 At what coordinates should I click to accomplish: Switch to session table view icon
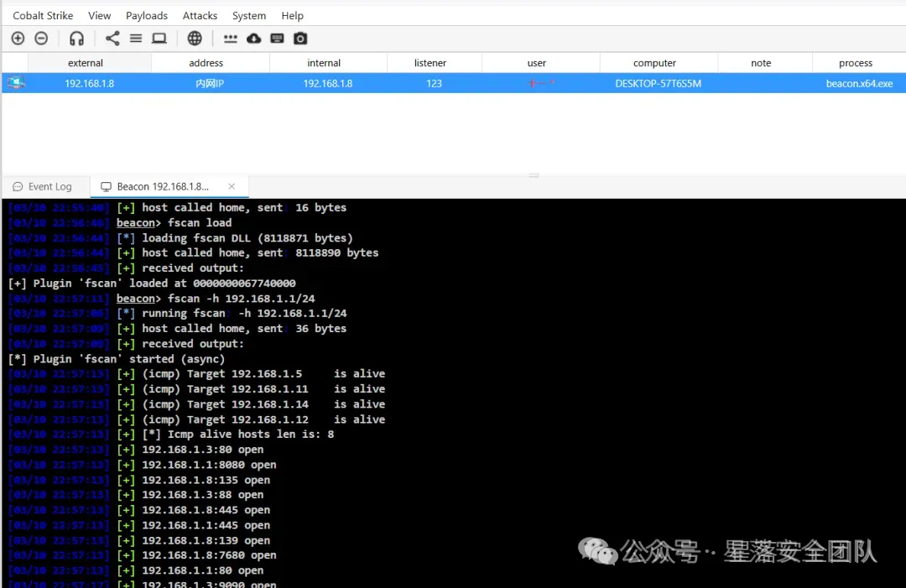(136, 38)
